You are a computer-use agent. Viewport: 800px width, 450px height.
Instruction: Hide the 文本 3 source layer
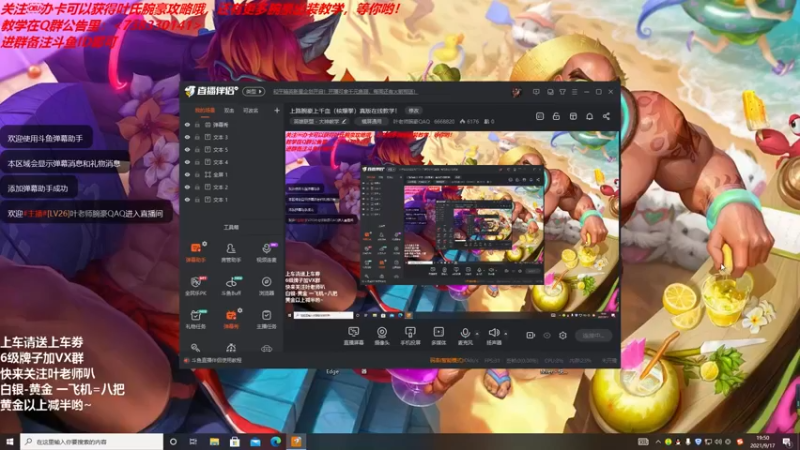187,137
